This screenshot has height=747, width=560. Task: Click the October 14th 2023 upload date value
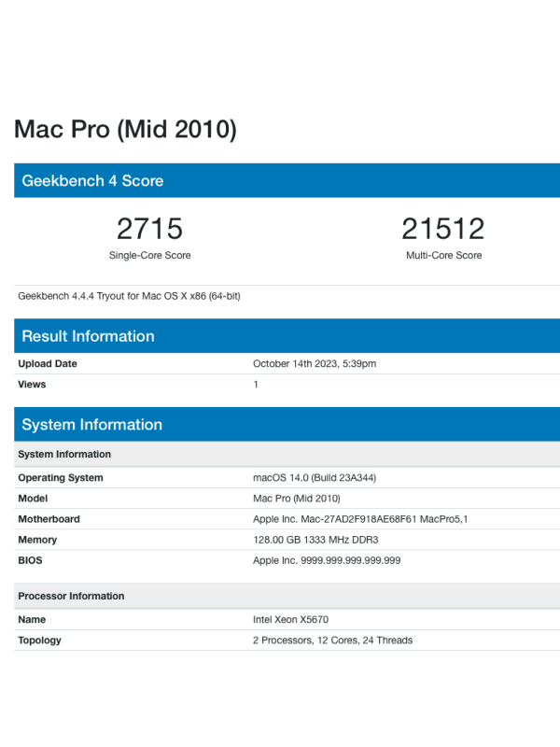pyautogui.click(x=315, y=364)
